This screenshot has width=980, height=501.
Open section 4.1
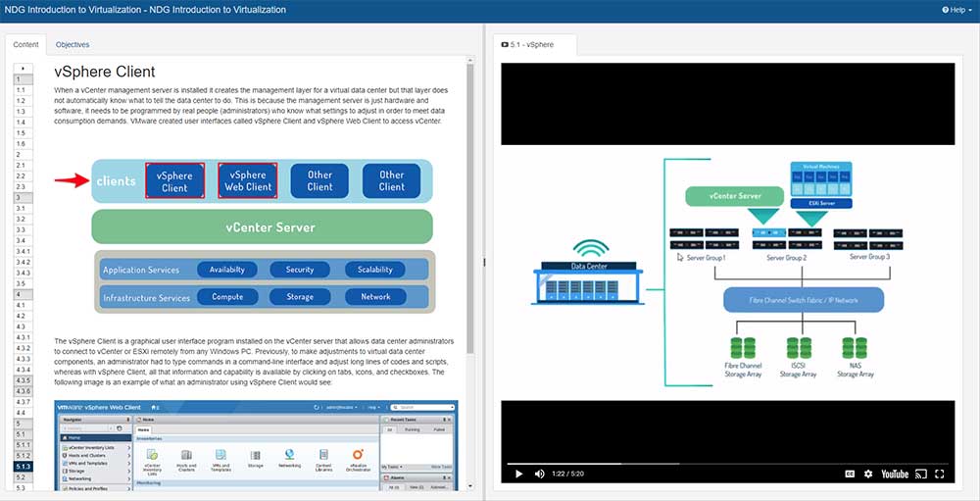click(24, 305)
